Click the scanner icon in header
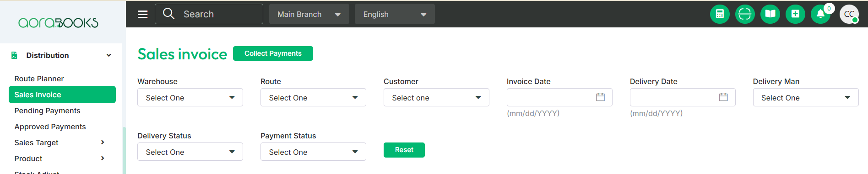This screenshot has height=174, width=868. (745, 14)
